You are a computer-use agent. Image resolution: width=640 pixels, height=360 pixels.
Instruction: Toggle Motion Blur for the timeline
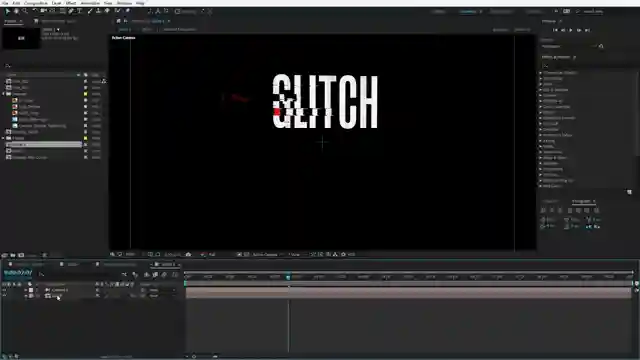pos(164,275)
